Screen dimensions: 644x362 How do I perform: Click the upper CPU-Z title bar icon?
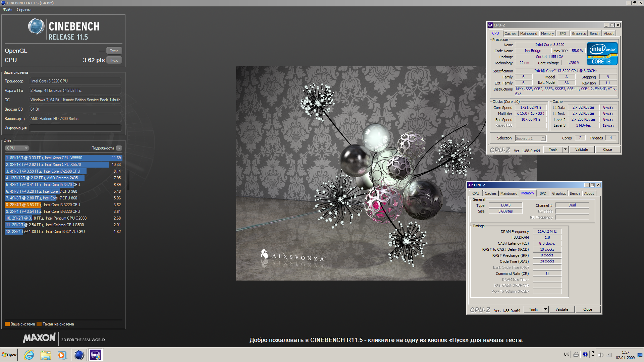click(490, 25)
